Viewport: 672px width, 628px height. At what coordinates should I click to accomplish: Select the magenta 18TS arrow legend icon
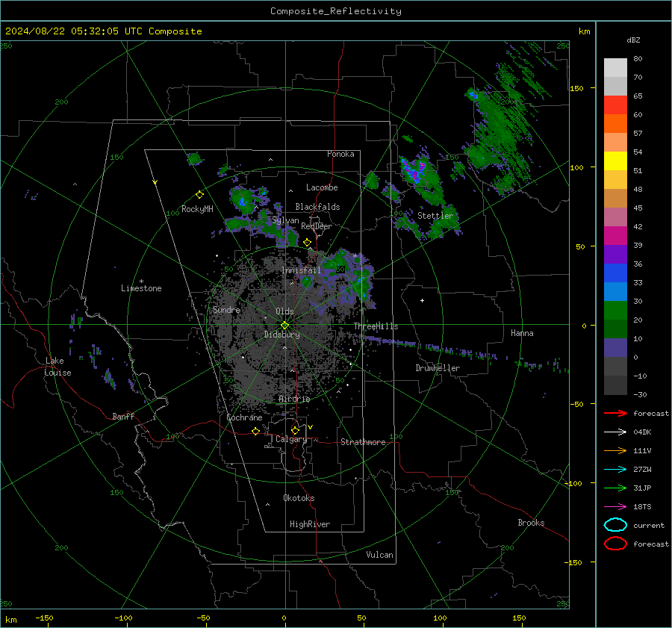tap(615, 507)
